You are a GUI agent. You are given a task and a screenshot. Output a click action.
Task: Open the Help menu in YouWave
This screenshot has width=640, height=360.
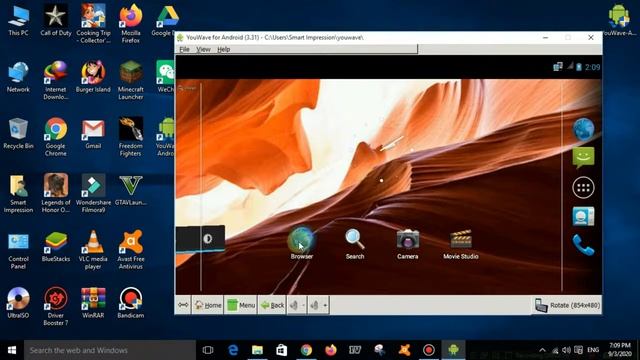click(x=223, y=49)
